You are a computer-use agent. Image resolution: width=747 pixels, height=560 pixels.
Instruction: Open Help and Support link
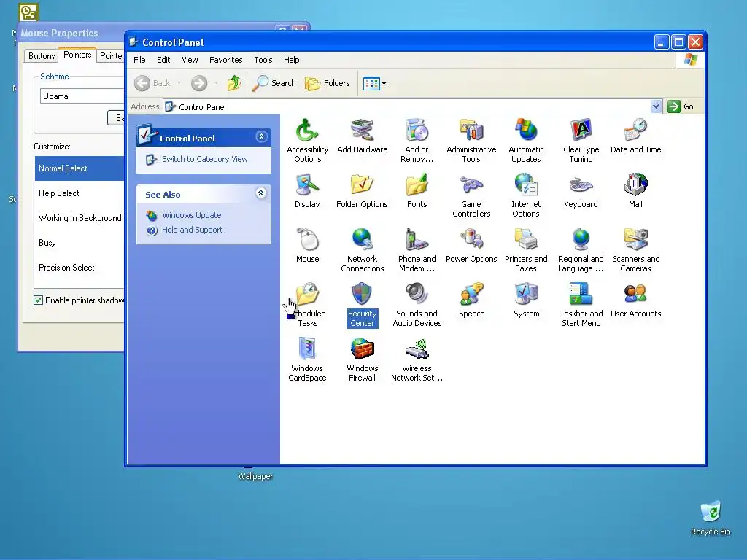(x=192, y=230)
